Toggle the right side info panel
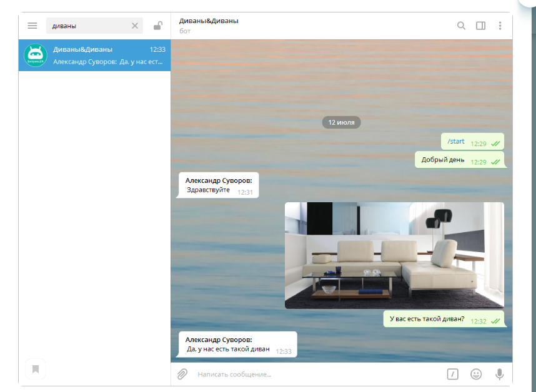The width and height of the screenshot is (536, 392). 480,26
